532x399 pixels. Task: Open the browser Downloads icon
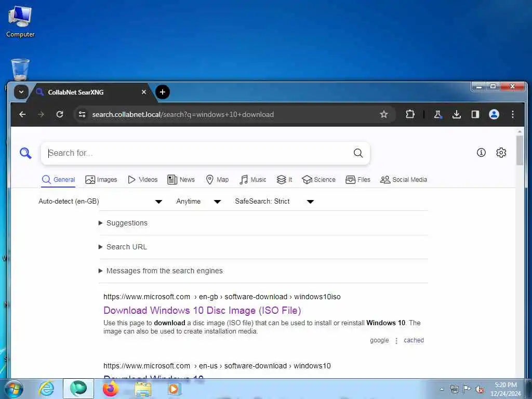click(x=457, y=114)
